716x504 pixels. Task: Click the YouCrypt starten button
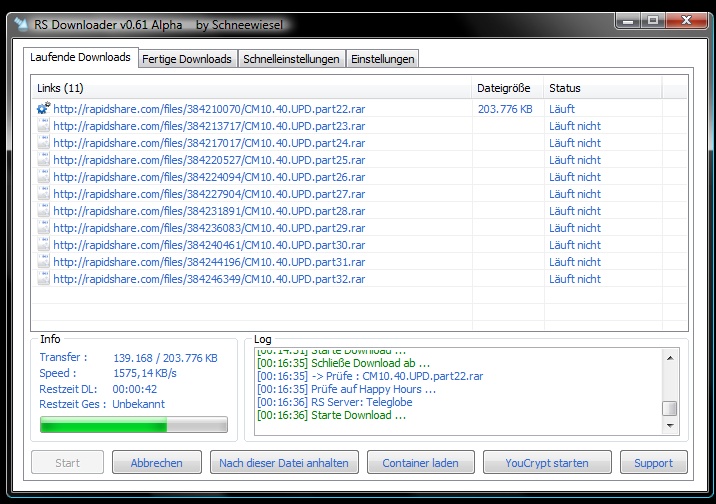pyautogui.click(x=547, y=462)
